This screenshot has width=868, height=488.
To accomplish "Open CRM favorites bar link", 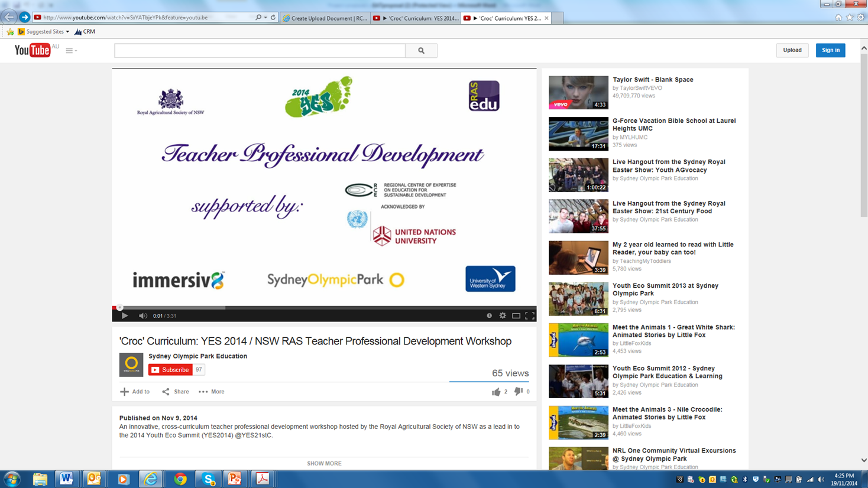I will (85, 32).
